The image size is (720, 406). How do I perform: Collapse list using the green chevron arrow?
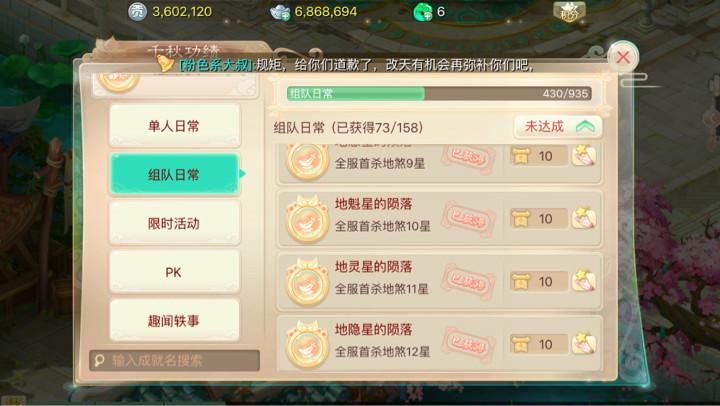pyautogui.click(x=585, y=126)
